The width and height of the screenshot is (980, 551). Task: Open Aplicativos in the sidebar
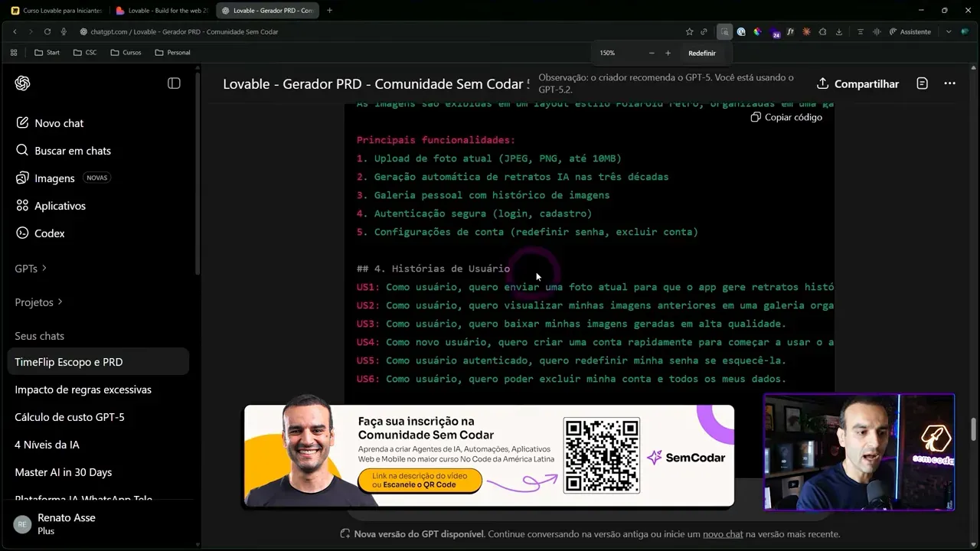60,206
